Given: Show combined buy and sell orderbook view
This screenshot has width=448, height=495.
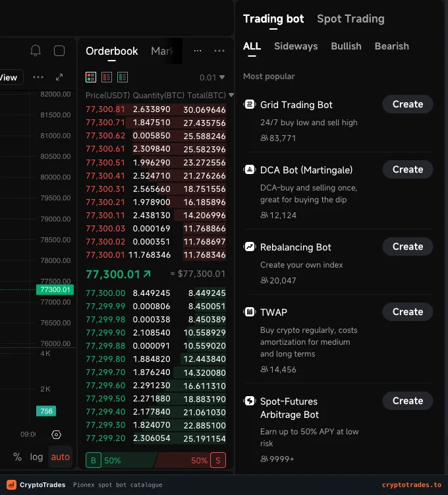Looking at the screenshot, I should point(91,77).
